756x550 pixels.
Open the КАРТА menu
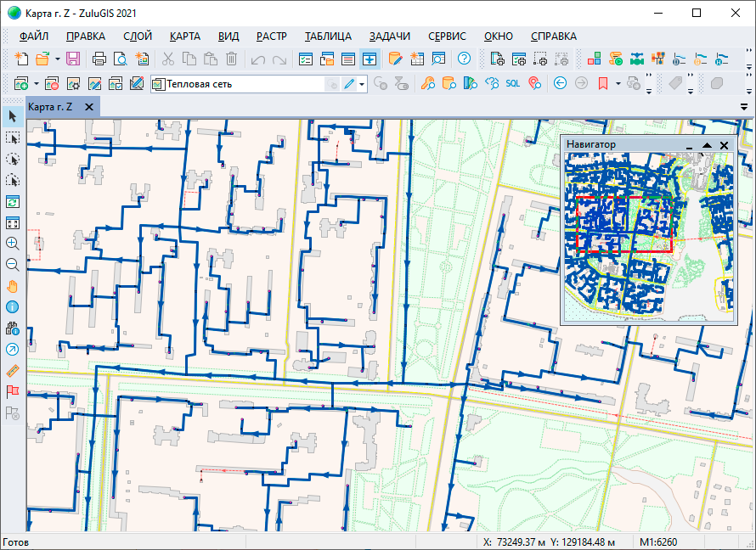184,36
